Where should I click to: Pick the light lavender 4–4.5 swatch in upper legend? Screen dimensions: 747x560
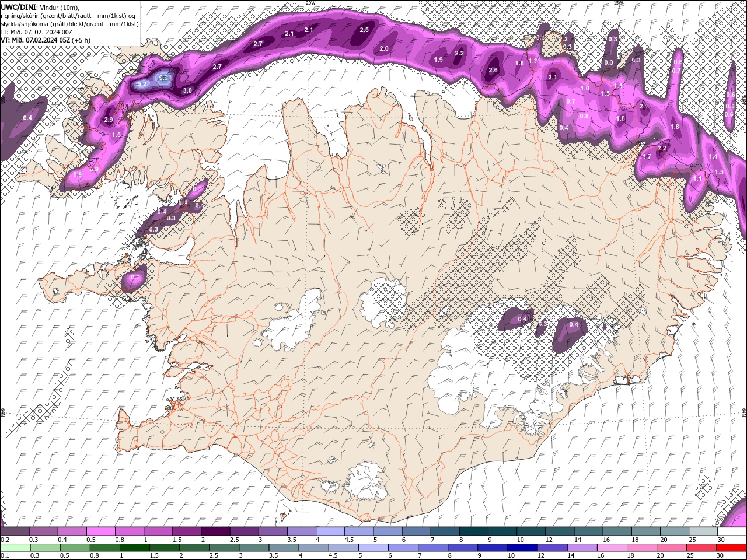tap(330, 531)
